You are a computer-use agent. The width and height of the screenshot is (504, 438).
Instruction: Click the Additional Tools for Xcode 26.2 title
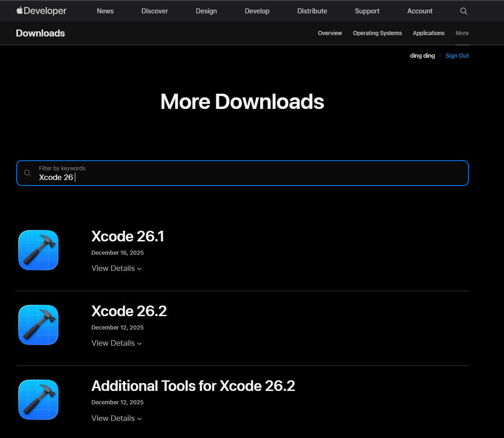[x=193, y=386]
